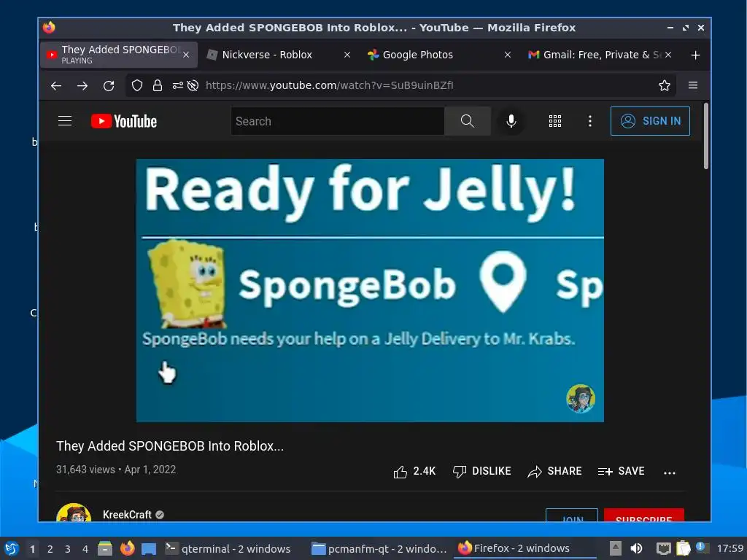The width and height of the screenshot is (747, 560).
Task: Open KreekCraft channel avatar
Action: (74, 513)
